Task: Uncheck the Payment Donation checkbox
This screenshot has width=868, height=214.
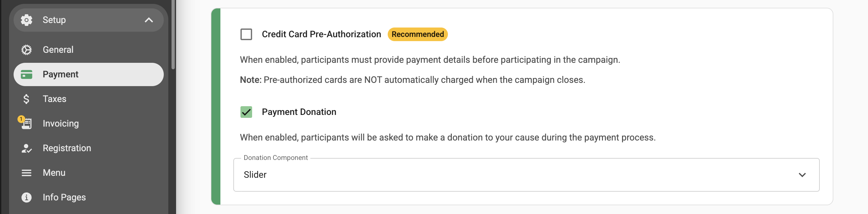Action: click(x=246, y=112)
